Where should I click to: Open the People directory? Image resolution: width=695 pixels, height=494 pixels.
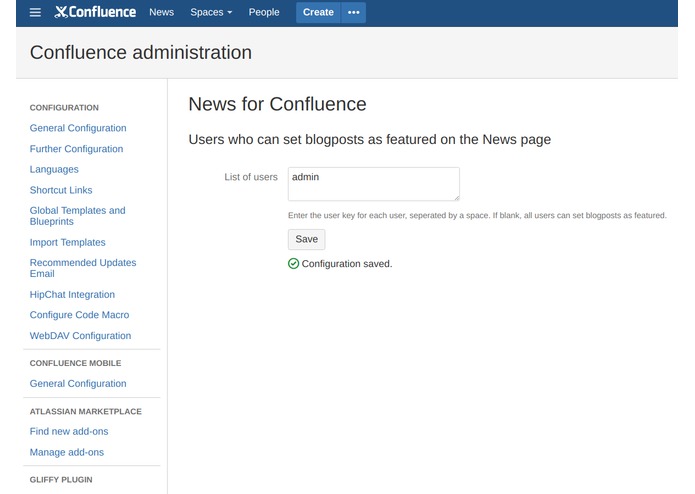click(264, 12)
